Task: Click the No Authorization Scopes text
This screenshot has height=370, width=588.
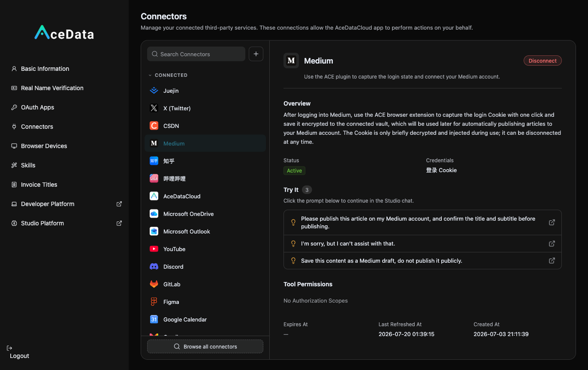Action: pos(316,300)
